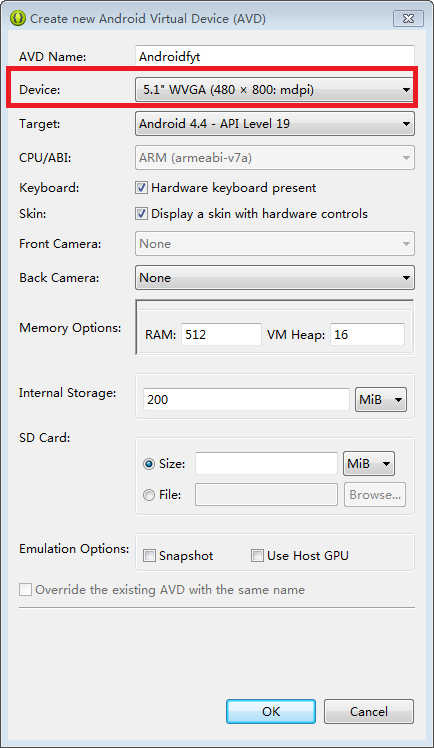The height and width of the screenshot is (748, 434).
Task: Click the empty SD Card Size field
Action: point(266,463)
